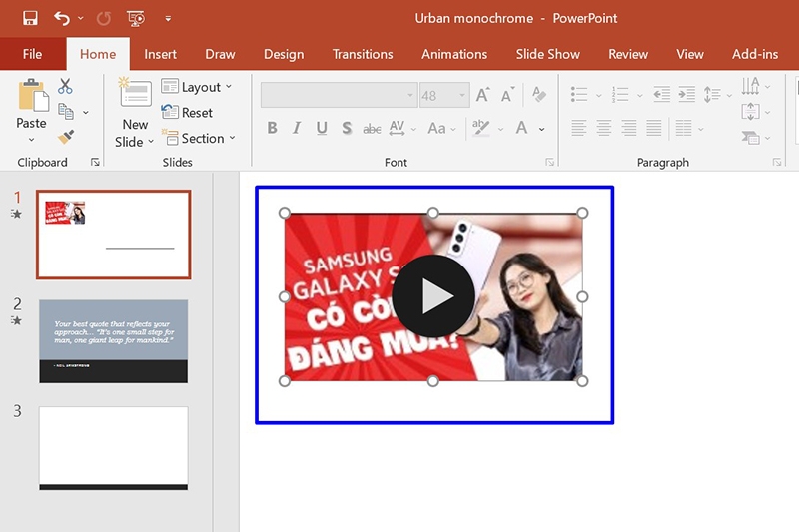
Task: Switch to the Insert tab
Action: point(160,54)
